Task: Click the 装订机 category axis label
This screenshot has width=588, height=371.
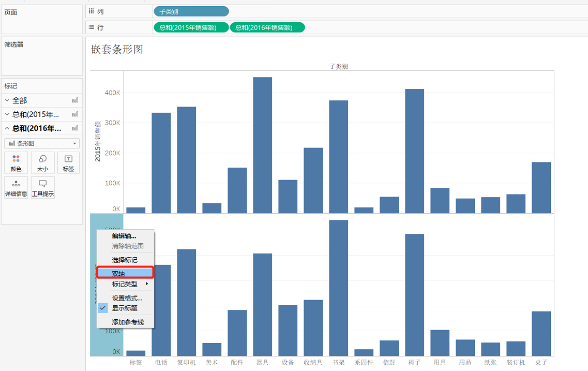Action: [x=516, y=362]
